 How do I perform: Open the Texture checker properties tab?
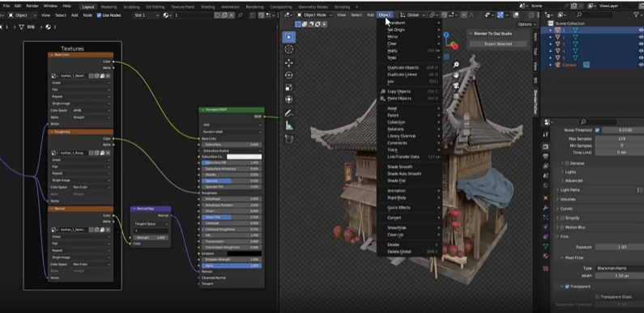click(545, 269)
